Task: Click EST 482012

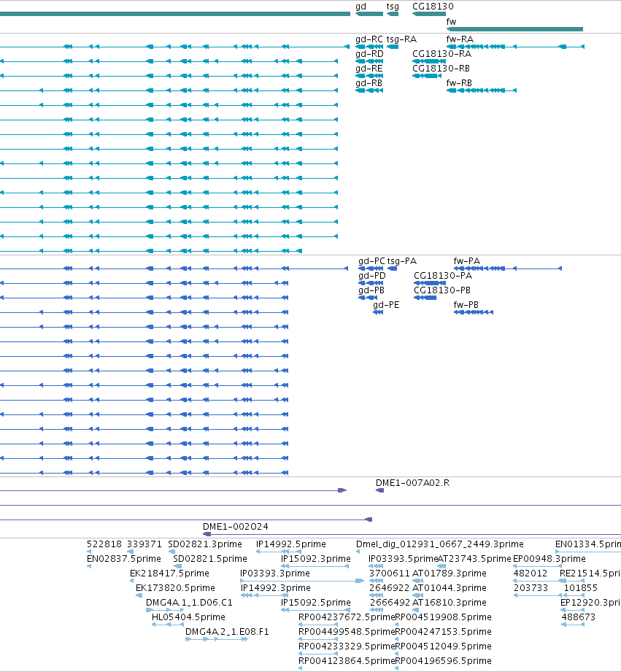Action: point(537,581)
